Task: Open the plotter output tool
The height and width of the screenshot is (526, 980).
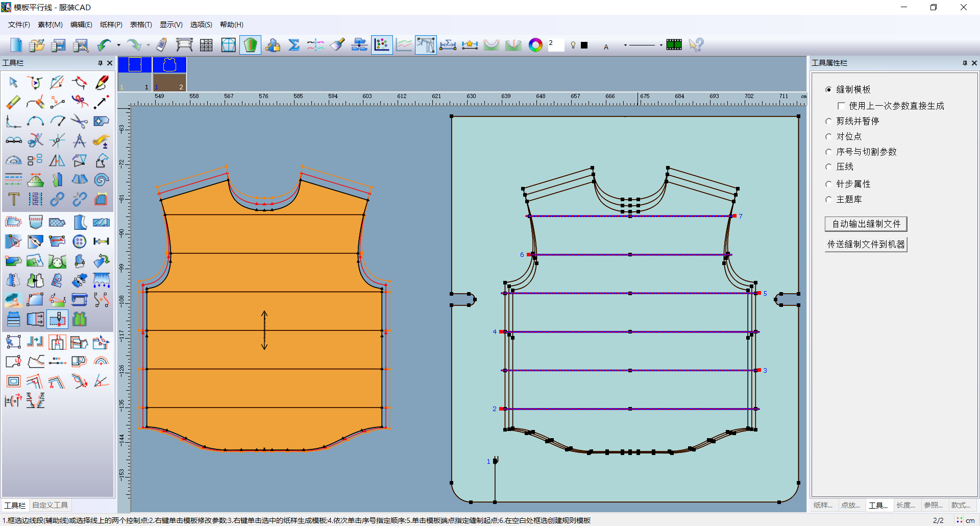Action: (184, 45)
